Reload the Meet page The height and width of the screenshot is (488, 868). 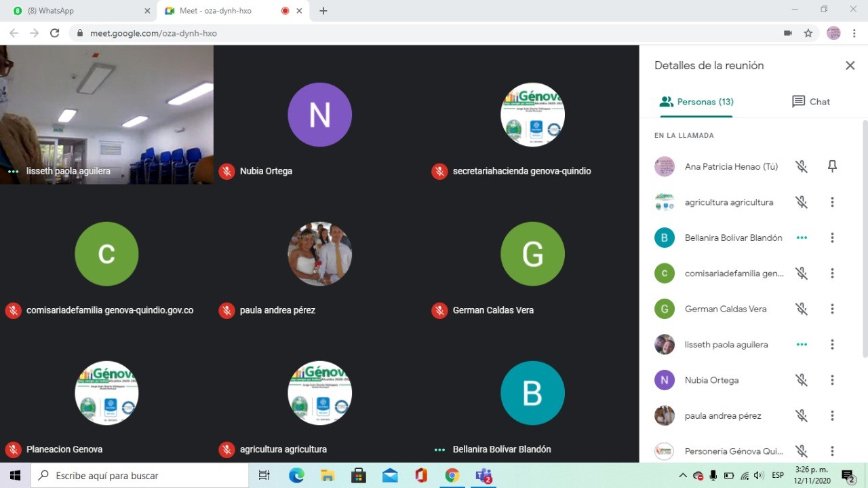(55, 33)
